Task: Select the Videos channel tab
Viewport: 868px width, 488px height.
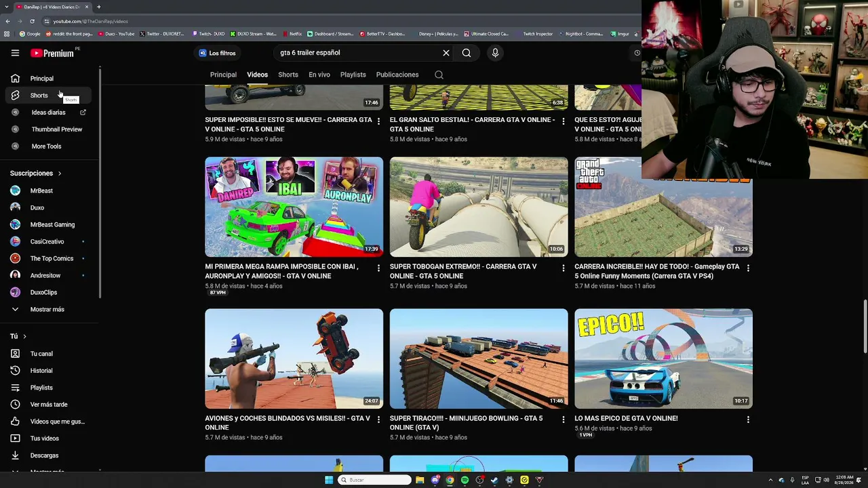Action: 257,75
